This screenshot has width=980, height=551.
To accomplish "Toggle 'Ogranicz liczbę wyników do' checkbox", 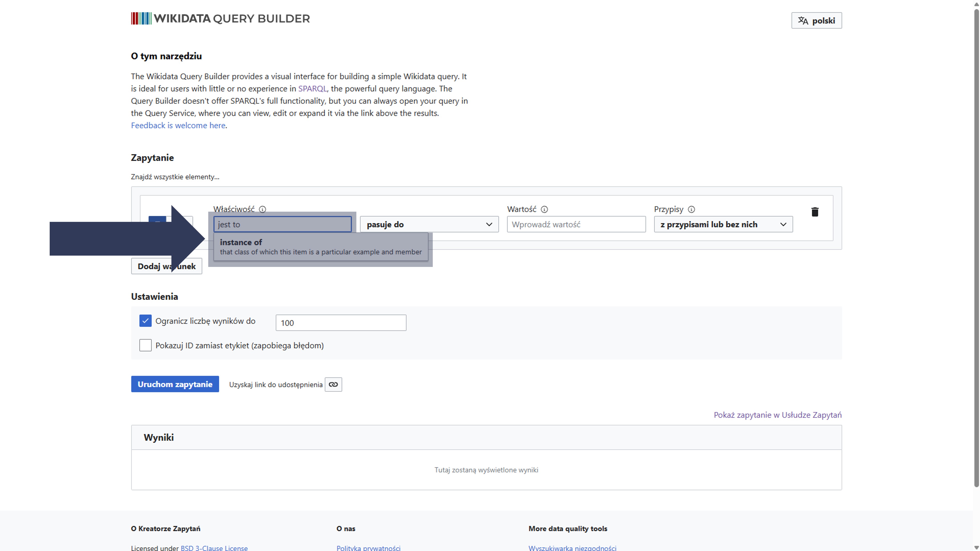I will pos(145,321).
